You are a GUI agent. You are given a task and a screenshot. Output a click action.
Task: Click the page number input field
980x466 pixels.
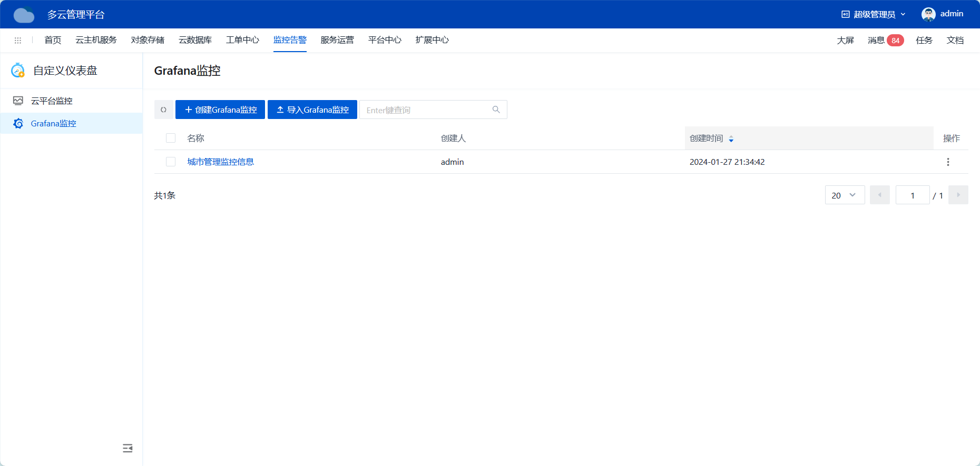click(x=913, y=195)
